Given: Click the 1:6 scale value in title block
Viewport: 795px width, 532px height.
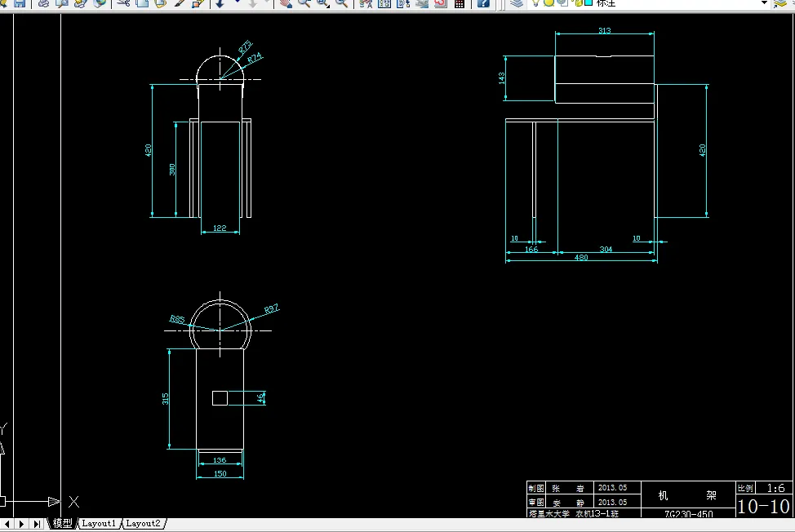Looking at the screenshot, I should coord(775,488).
